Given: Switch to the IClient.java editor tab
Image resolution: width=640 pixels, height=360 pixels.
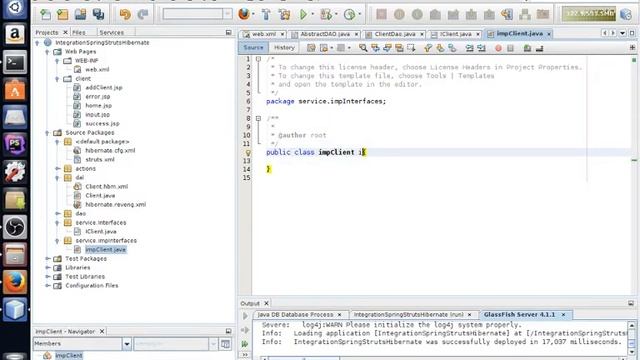Looking at the screenshot, I should point(456,34).
